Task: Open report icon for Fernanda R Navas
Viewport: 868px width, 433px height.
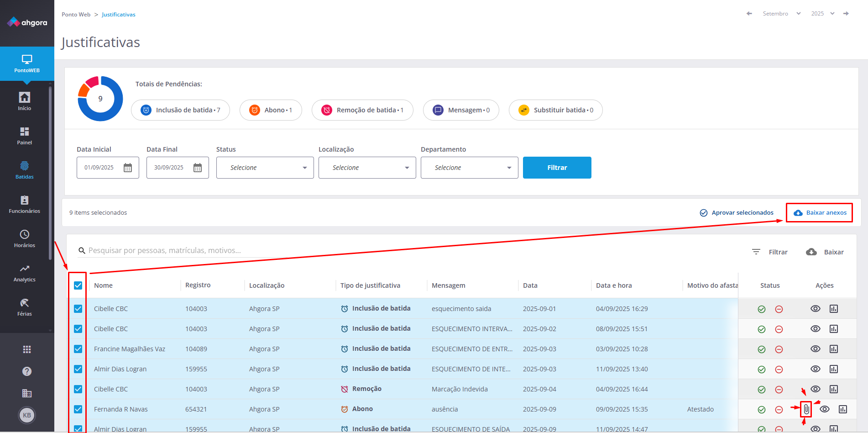Action: [x=843, y=409]
